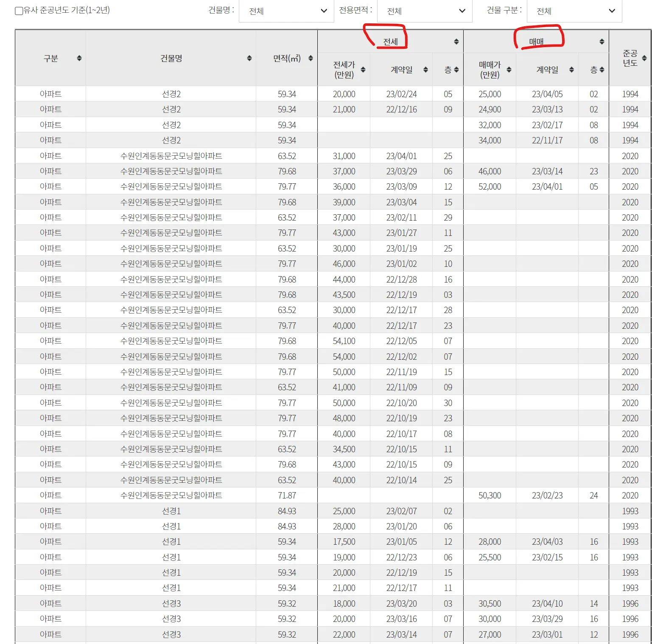Viewport: 652px width, 644px height.
Task: Select 매매가 34,000 cell
Action: 490,140
